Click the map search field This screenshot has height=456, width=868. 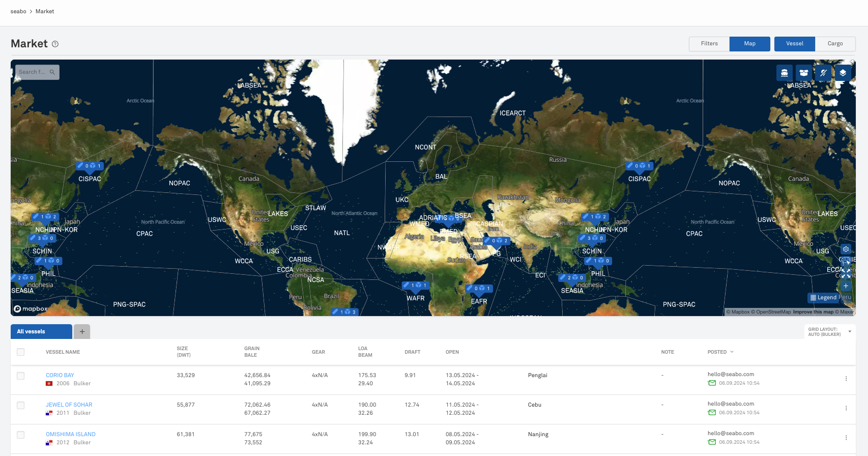[x=34, y=72]
